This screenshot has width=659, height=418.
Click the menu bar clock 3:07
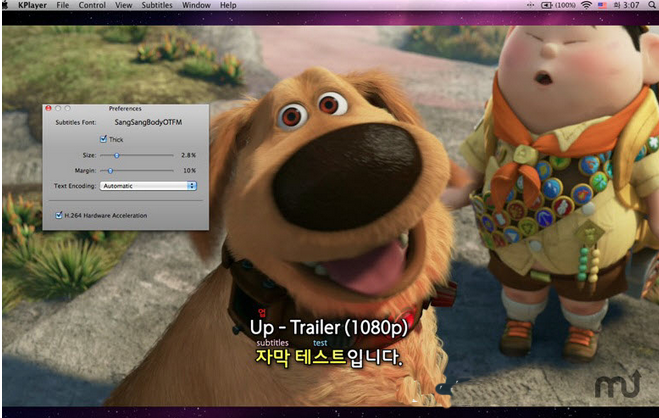[x=626, y=5]
